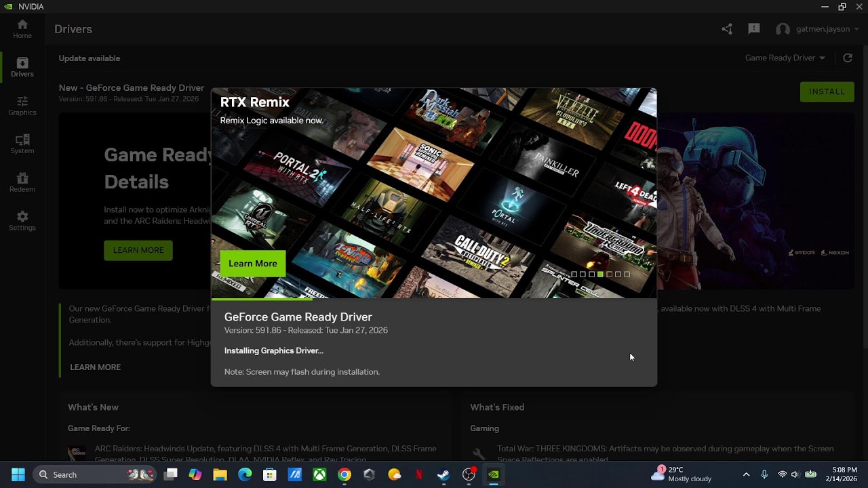Click the green INSTALL button
The image size is (868, 488).
pyautogui.click(x=827, y=91)
